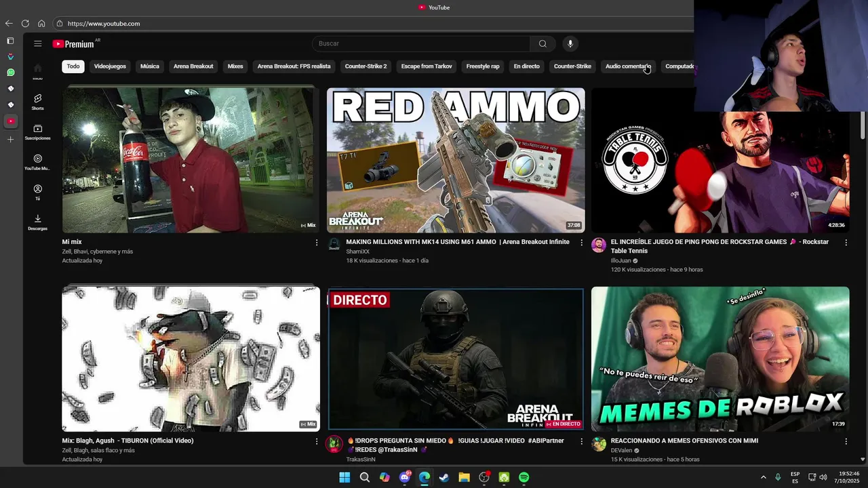
Task: Select the Freestyle rap filter chip
Action: point(483,66)
